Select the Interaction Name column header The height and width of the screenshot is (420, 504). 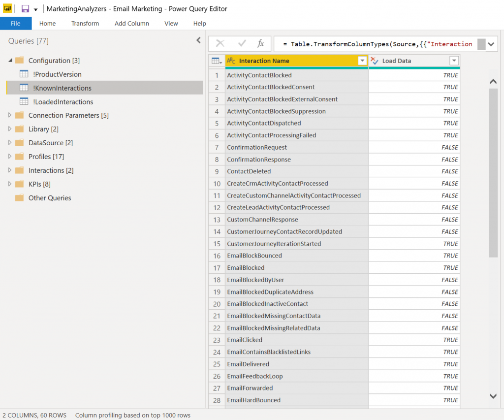(297, 61)
